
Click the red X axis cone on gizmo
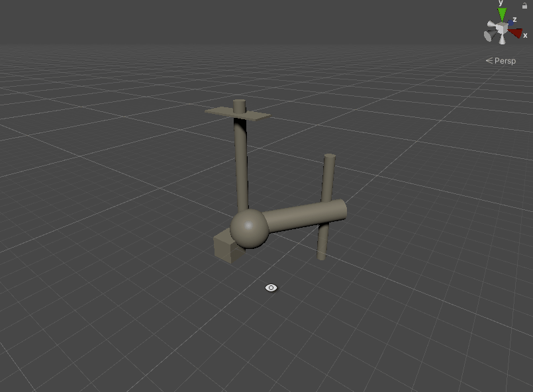515,32
